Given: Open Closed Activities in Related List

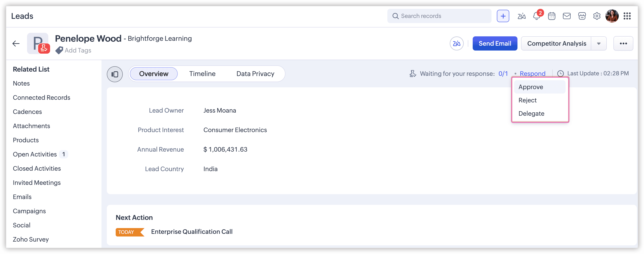Looking at the screenshot, I should pos(37,168).
